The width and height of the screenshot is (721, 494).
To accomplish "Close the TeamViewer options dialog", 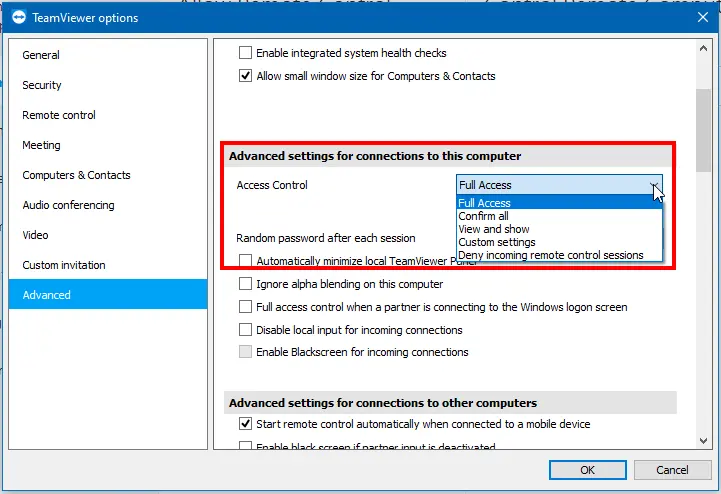I will pos(703,17).
